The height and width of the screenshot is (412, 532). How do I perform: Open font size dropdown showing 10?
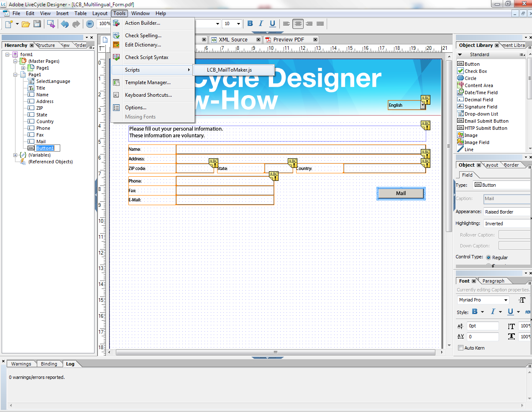(x=238, y=23)
